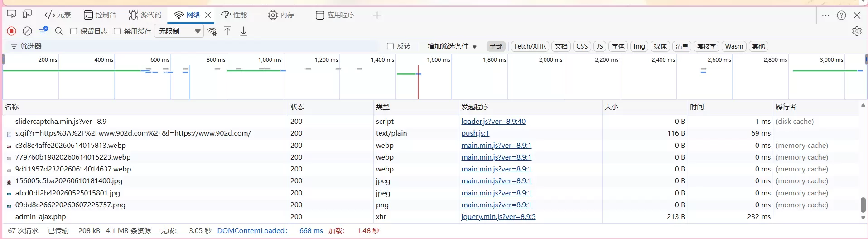This screenshot has height=239, width=868.
Task: Open the 无限制 throttling dropdown
Action: pyautogui.click(x=179, y=31)
